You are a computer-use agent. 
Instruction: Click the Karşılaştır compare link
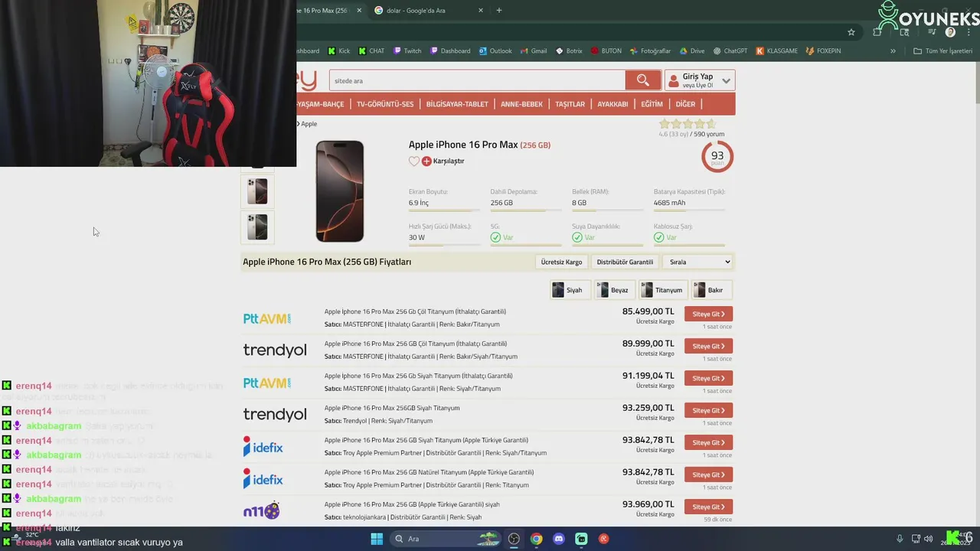(x=449, y=161)
